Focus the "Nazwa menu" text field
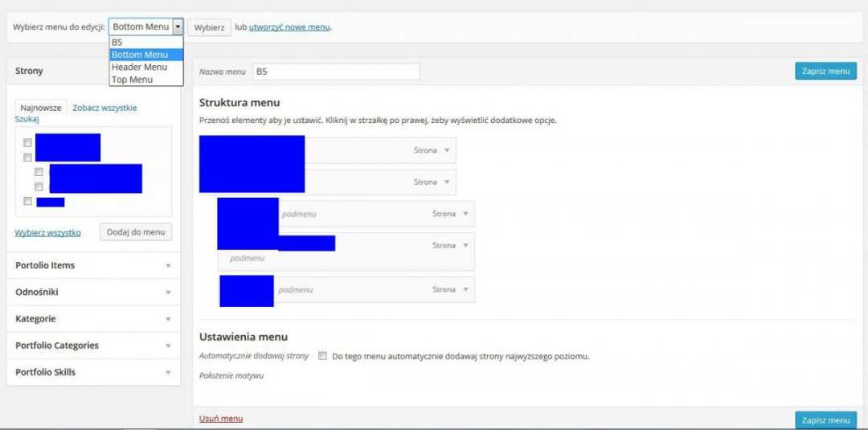The width and height of the screenshot is (868, 430). [336, 72]
